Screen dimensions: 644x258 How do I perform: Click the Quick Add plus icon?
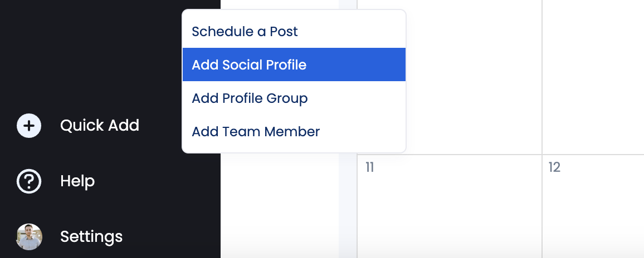point(29,126)
